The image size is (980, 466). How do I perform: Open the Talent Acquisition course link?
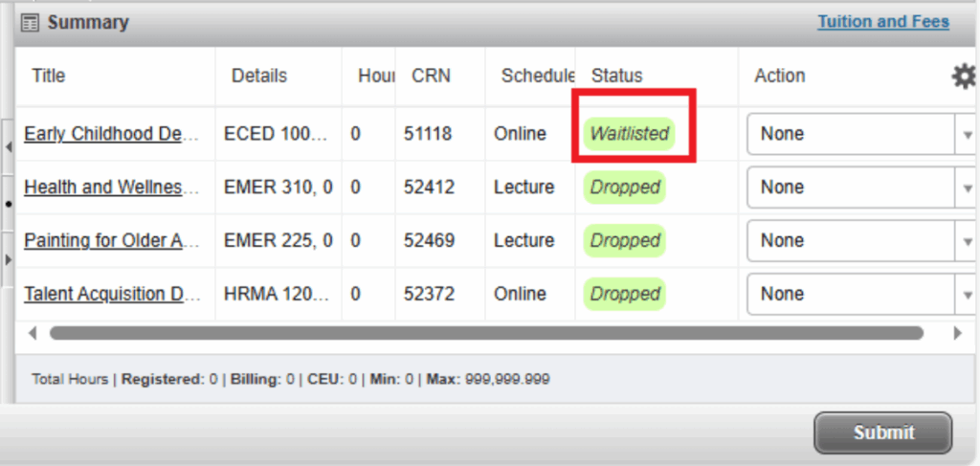pyautogui.click(x=112, y=294)
